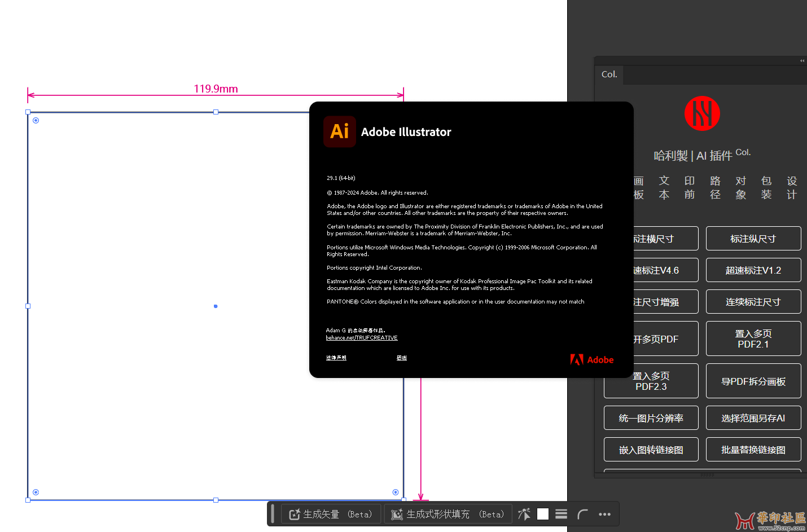
Task: Click the Ai logo in About dialog
Action: pyautogui.click(x=340, y=131)
